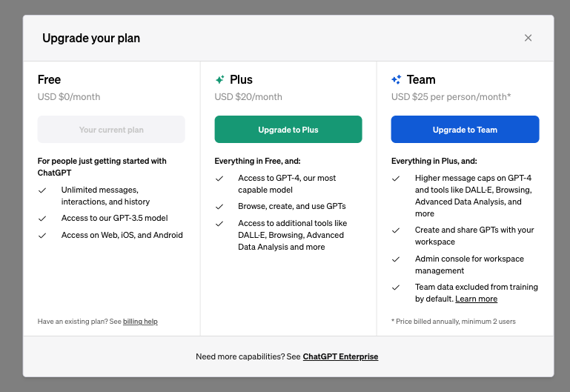570x392 pixels.
Task: Click checkmark beside Higher message caps feature
Action: [396, 179]
